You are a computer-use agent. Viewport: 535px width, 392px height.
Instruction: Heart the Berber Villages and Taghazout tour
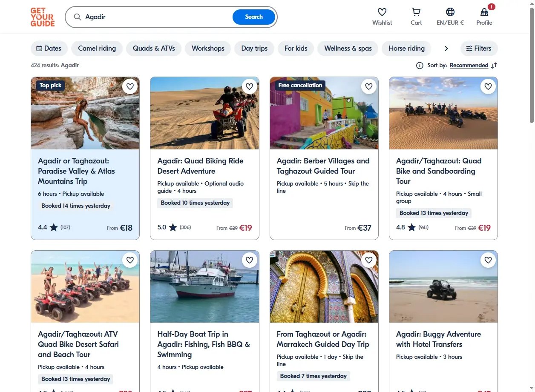369,86
